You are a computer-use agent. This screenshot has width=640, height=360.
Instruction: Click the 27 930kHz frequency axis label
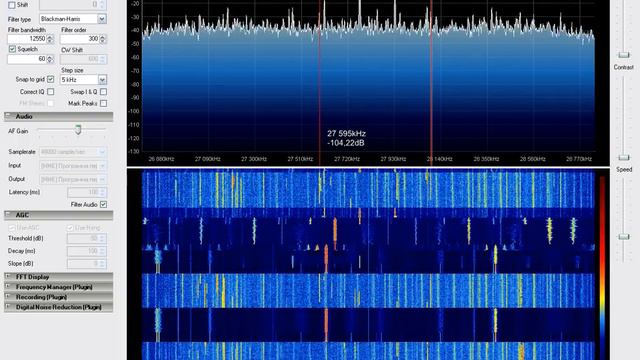[x=393, y=159]
